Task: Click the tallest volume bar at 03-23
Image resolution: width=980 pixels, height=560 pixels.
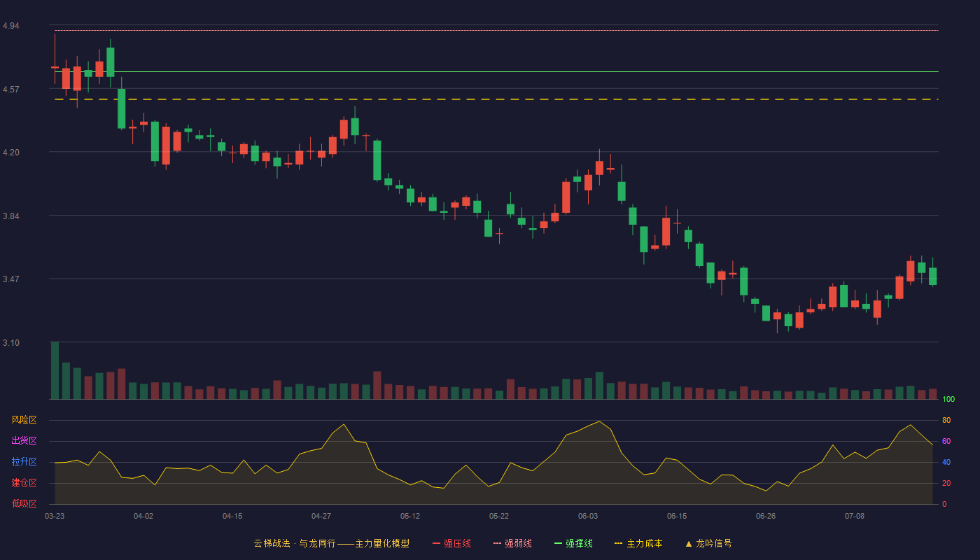Action: (55, 370)
